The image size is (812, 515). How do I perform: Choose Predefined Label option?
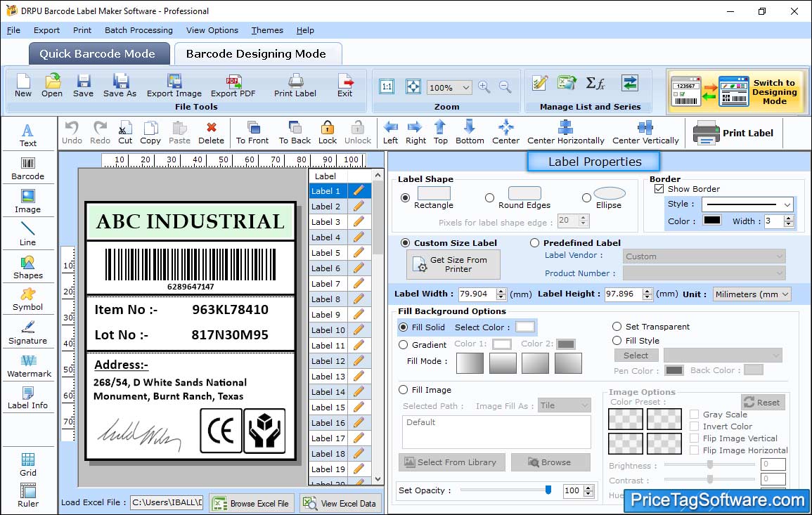tap(534, 243)
